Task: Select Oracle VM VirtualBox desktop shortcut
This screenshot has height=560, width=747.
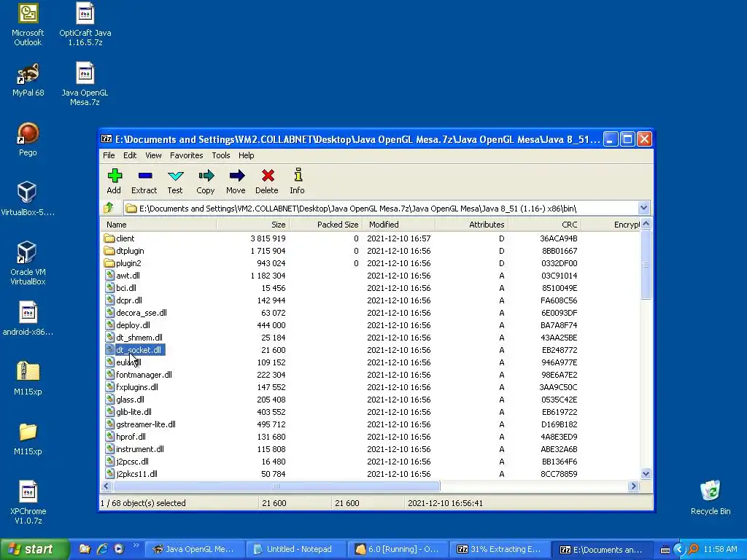Action: pyautogui.click(x=28, y=263)
